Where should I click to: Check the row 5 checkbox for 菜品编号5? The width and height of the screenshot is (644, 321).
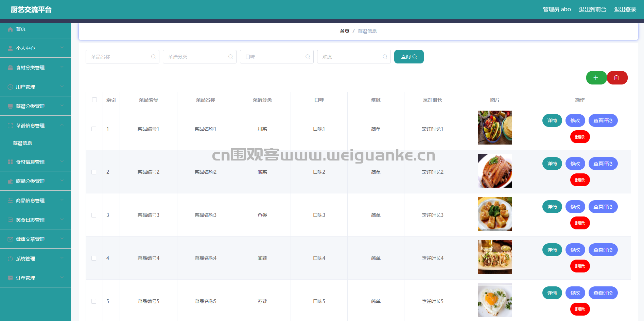click(x=94, y=301)
